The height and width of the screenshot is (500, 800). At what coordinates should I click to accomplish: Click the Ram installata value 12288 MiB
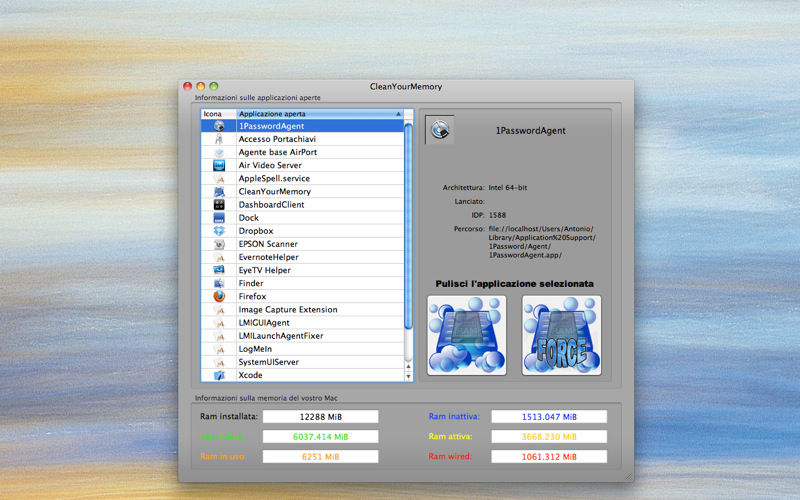pyautogui.click(x=320, y=417)
